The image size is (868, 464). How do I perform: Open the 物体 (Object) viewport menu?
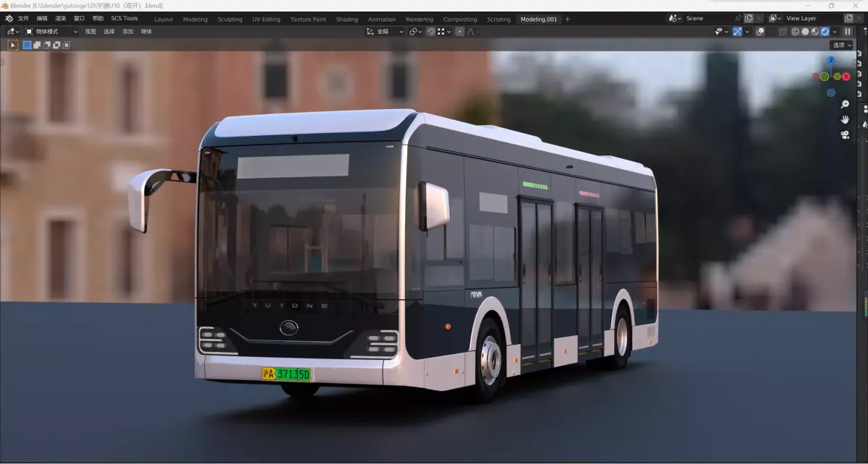click(147, 32)
